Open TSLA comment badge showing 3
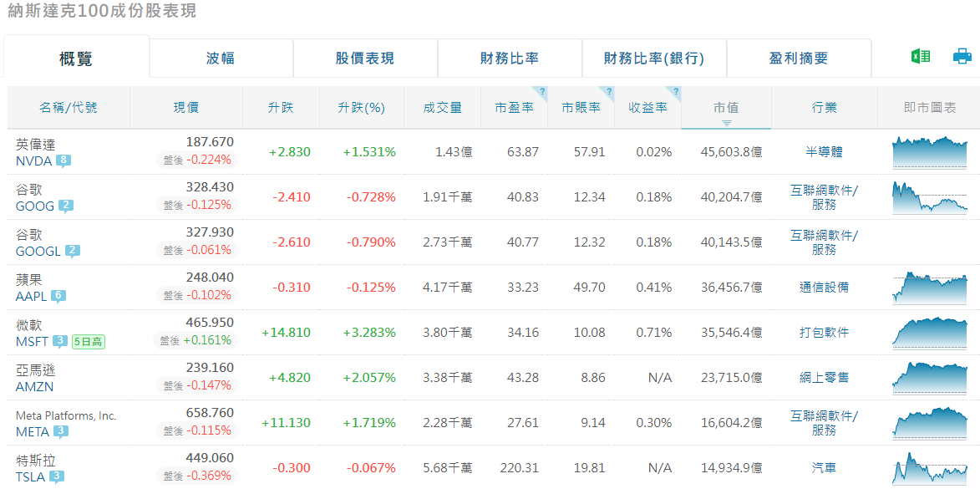The image size is (980, 489). (x=56, y=477)
